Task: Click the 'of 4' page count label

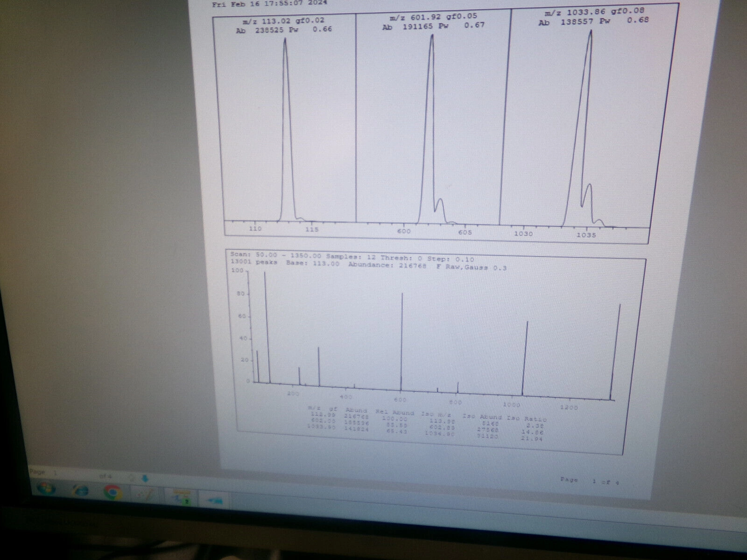Action: click(x=106, y=476)
